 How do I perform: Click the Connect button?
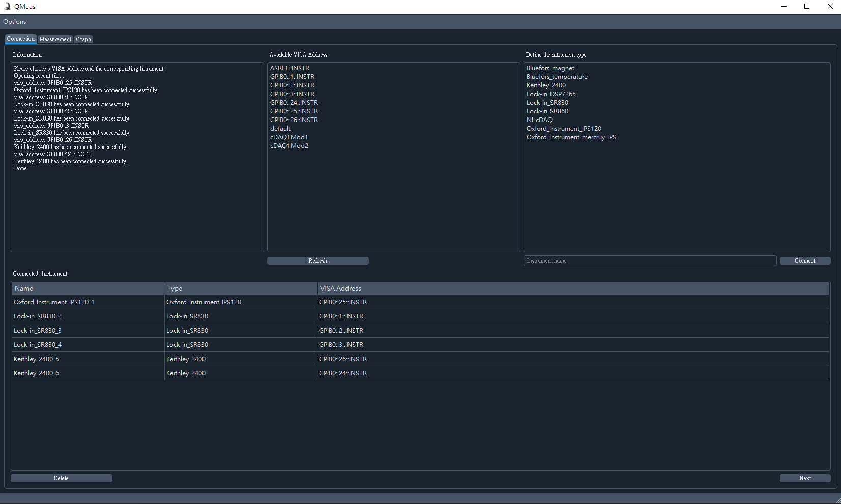[805, 261]
